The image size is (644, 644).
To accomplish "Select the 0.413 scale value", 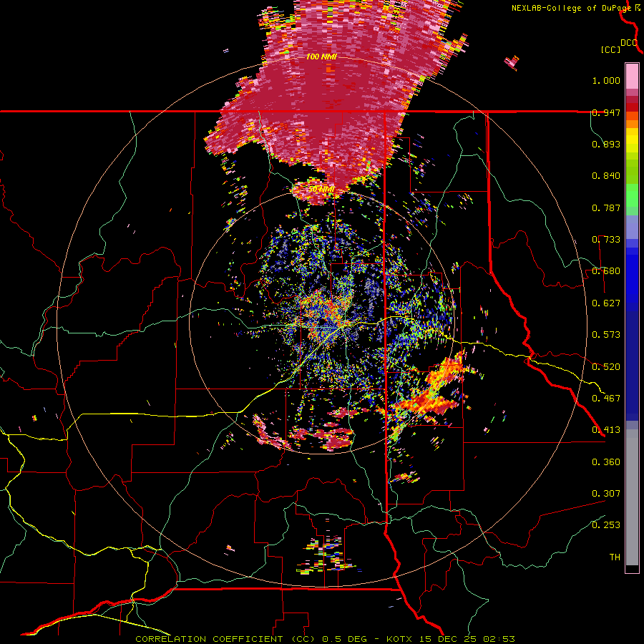I will click(606, 430).
